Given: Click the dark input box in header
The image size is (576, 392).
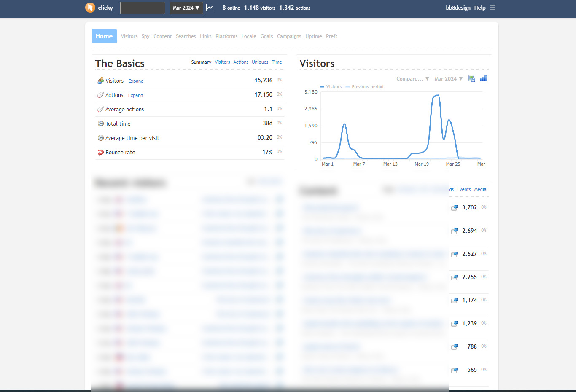Looking at the screenshot, I should [x=143, y=8].
